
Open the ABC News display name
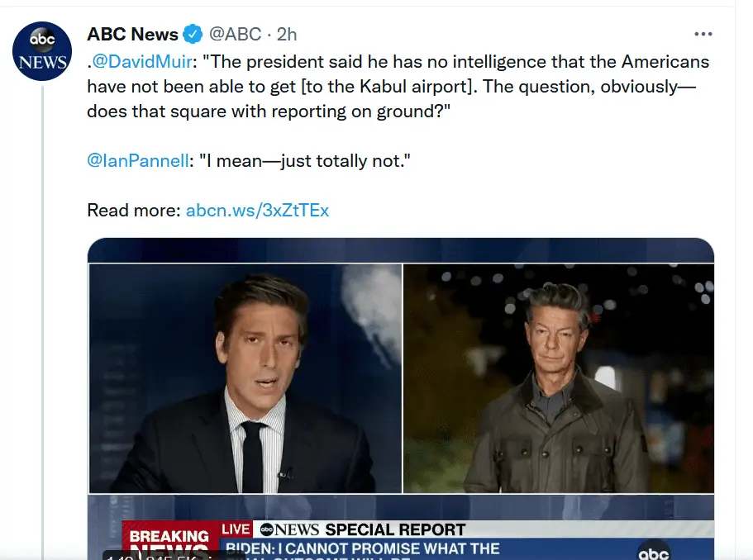point(132,35)
